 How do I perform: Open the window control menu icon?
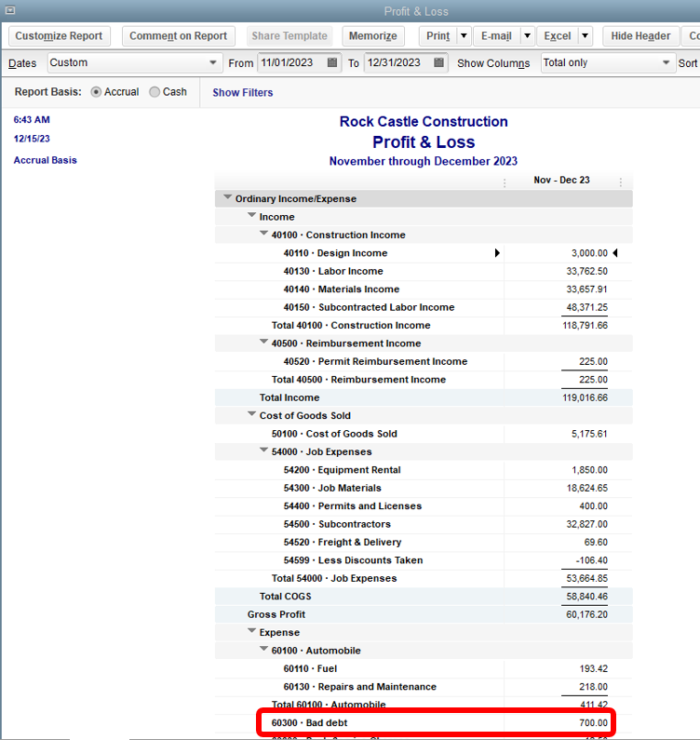tap(10, 10)
